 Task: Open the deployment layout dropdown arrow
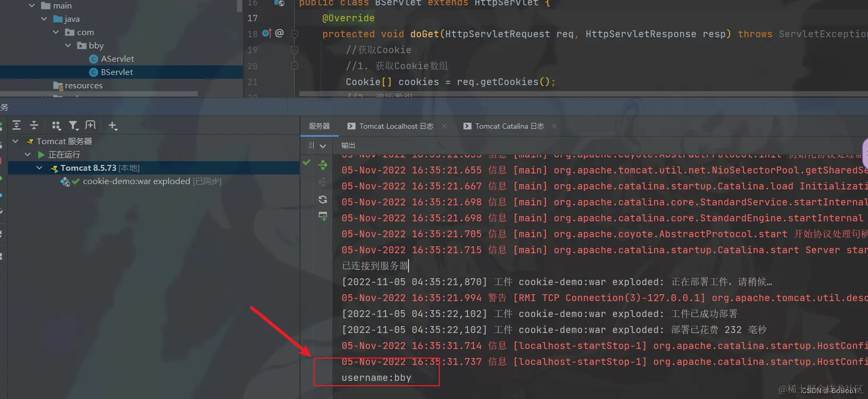click(x=323, y=146)
